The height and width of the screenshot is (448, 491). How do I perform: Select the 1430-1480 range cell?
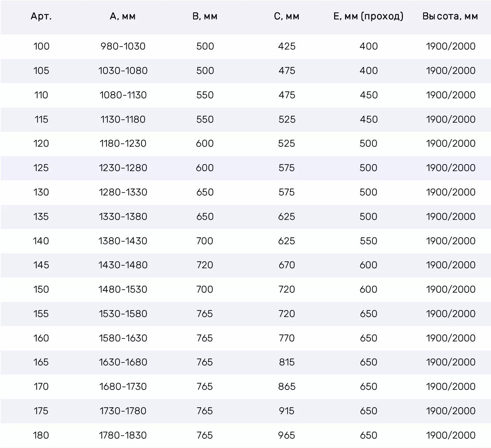click(x=123, y=265)
